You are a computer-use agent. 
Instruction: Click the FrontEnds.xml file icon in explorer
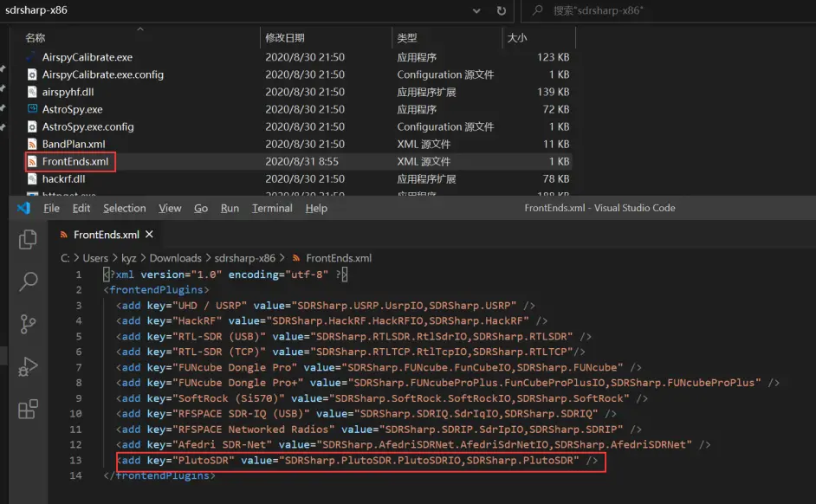coord(32,162)
